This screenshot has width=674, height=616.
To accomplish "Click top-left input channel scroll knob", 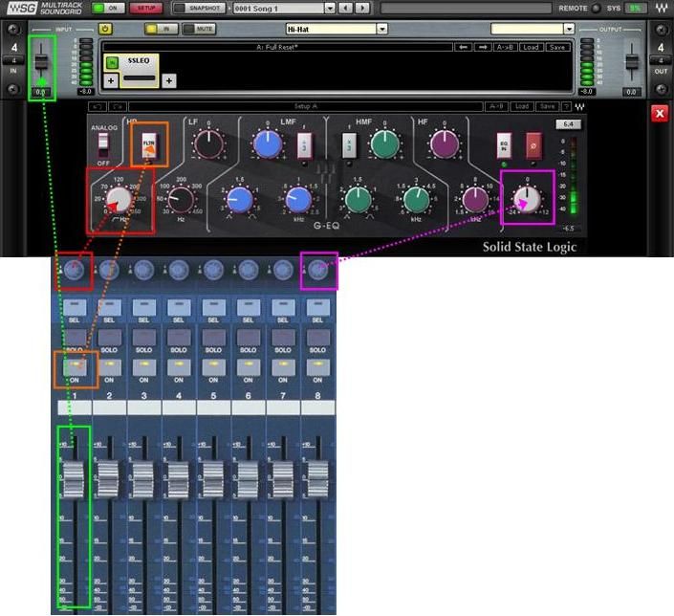I will point(12,30).
